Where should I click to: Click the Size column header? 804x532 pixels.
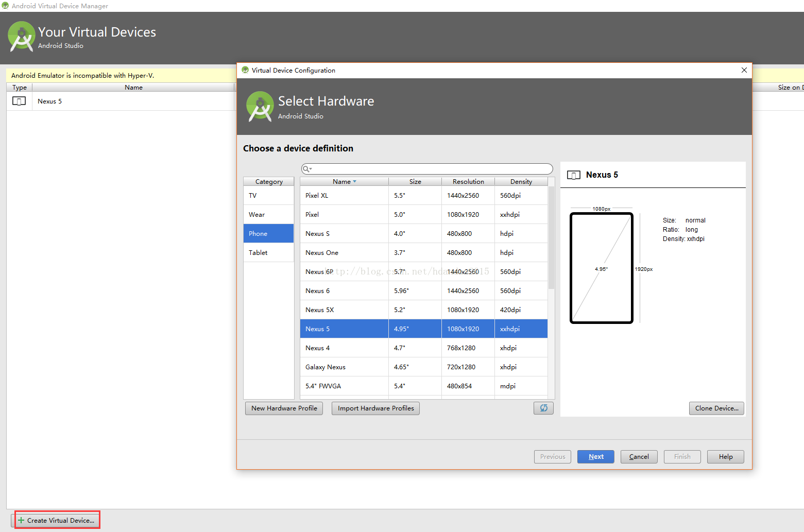[415, 181]
